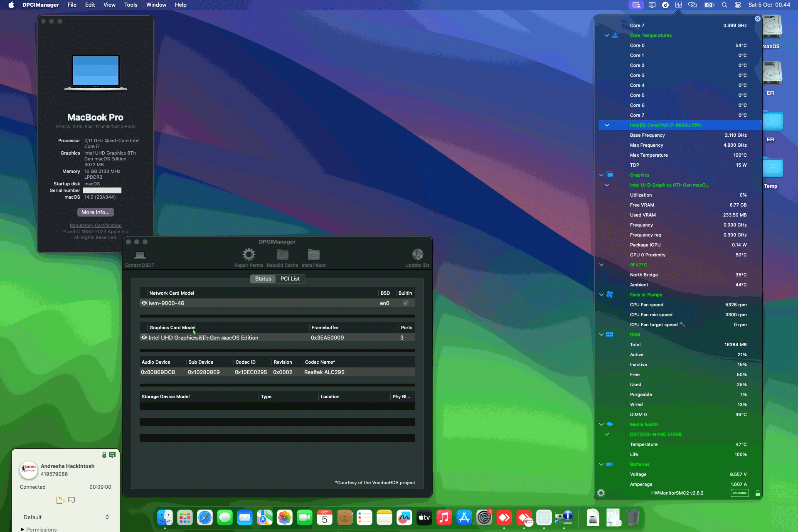Image resolution: width=798 pixels, height=532 pixels.
Task: Collapse the Graphics group chevron
Action: point(601,175)
